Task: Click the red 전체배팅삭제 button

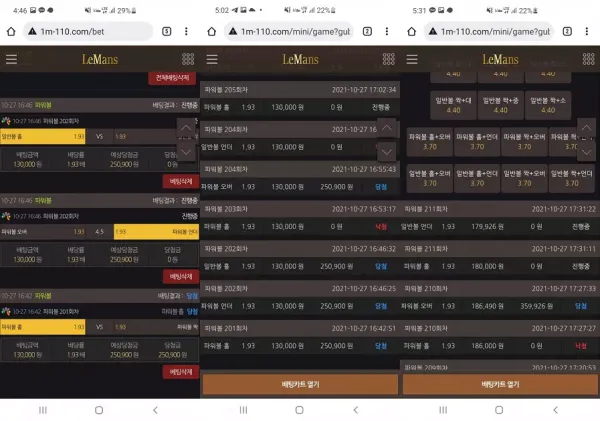Action: pyautogui.click(x=172, y=78)
